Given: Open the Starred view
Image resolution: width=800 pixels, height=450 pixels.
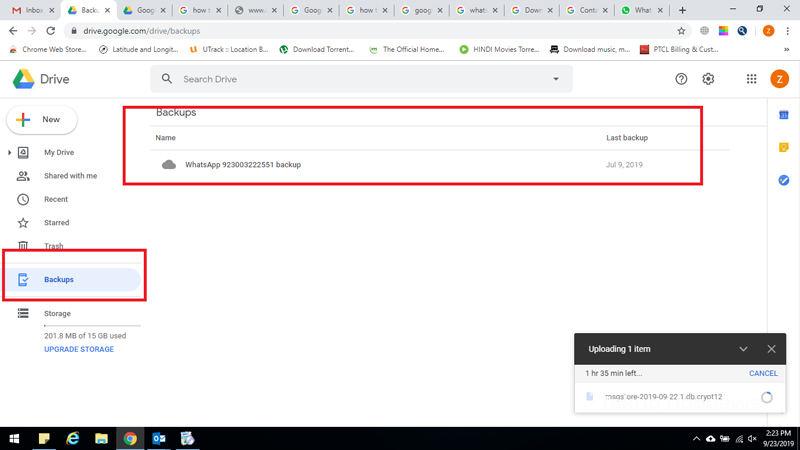Looking at the screenshot, I should pos(56,223).
